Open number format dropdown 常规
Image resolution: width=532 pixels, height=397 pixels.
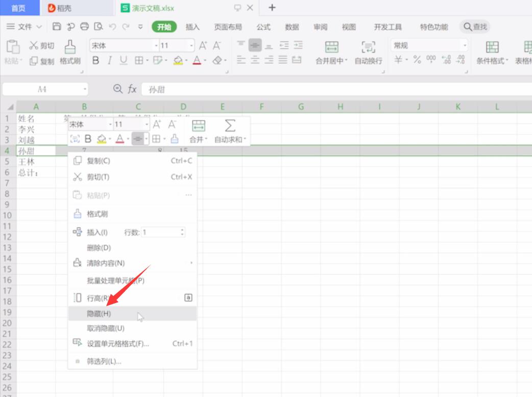(465, 45)
